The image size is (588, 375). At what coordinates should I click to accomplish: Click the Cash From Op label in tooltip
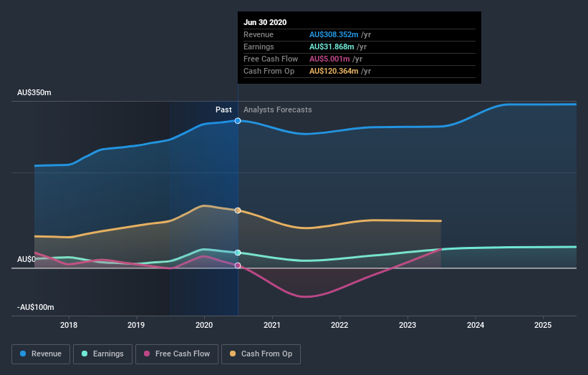coord(269,71)
